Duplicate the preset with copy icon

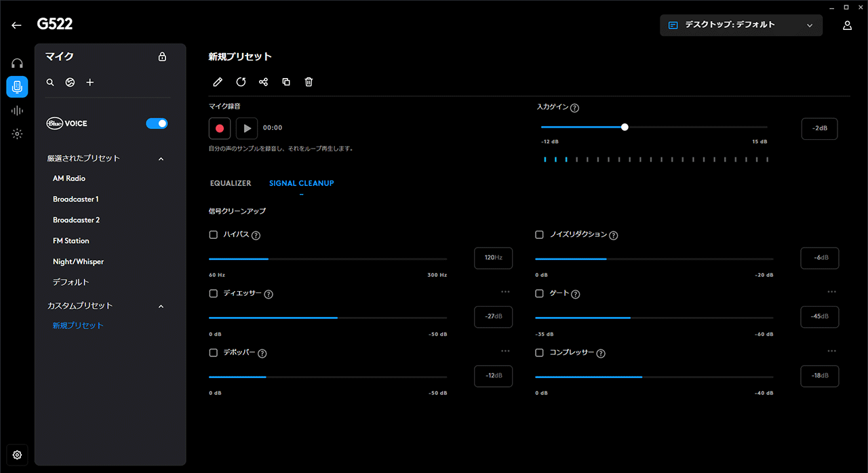[286, 82]
